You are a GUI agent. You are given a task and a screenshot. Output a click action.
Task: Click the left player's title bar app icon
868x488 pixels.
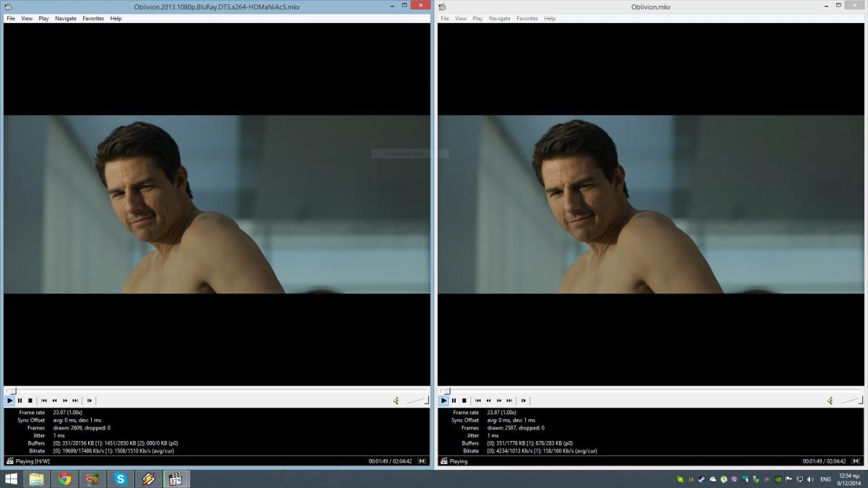8,7
